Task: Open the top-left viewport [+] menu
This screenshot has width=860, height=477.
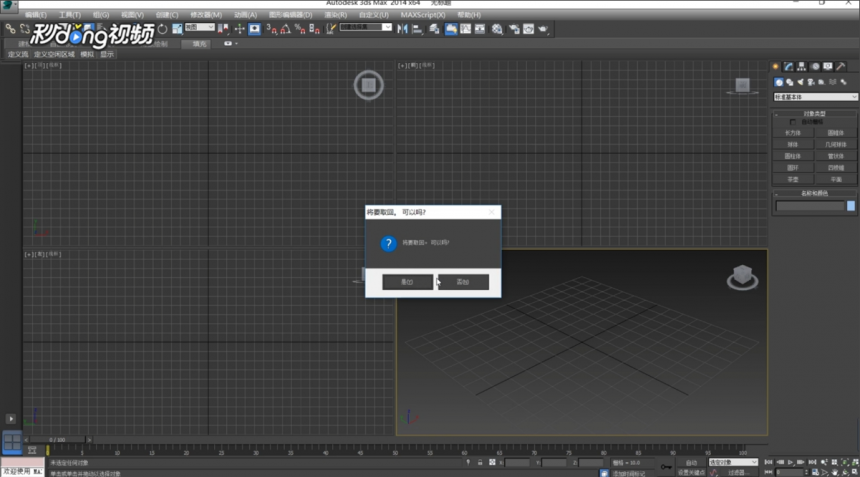Action: (x=27, y=65)
